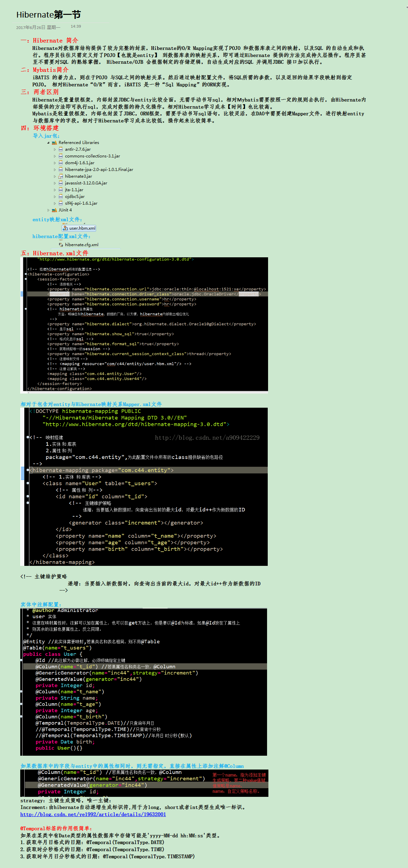This screenshot has width=408, height=868.
Task: Click the Referenced Libraries folder icon
Action: tap(54, 143)
